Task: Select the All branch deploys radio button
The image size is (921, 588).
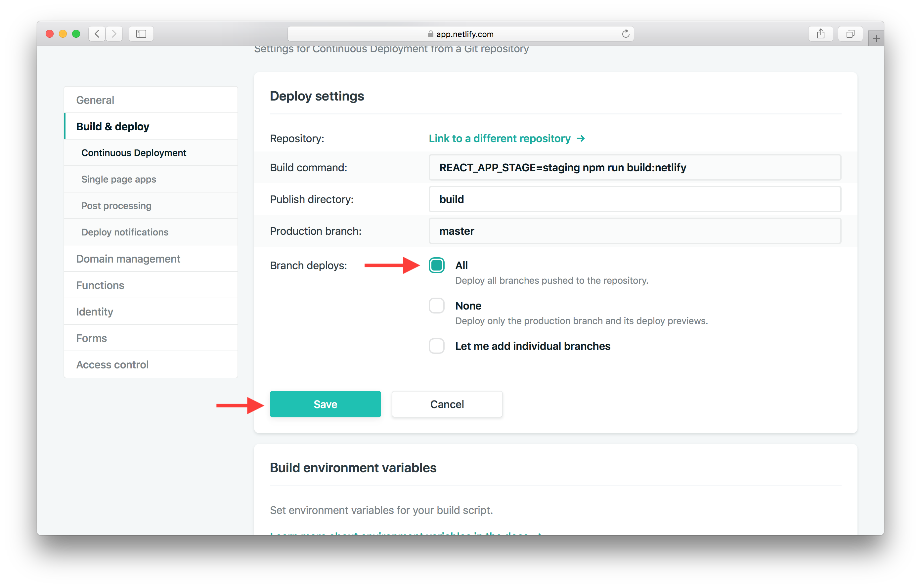Action: click(436, 265)
